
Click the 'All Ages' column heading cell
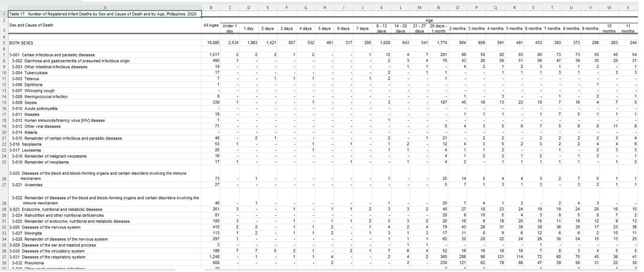tap(211, 25)
